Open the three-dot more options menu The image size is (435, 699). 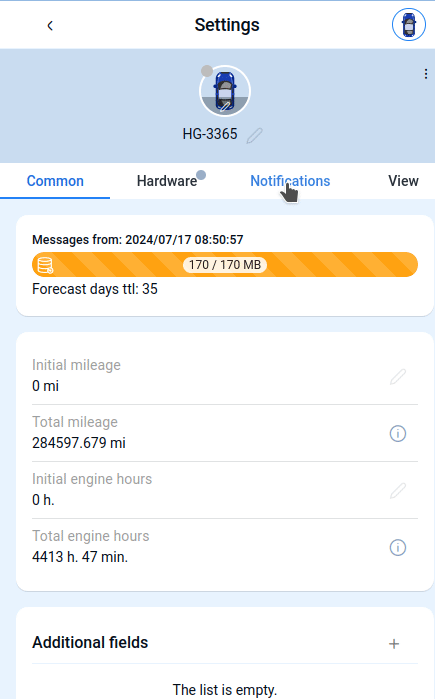426,74
